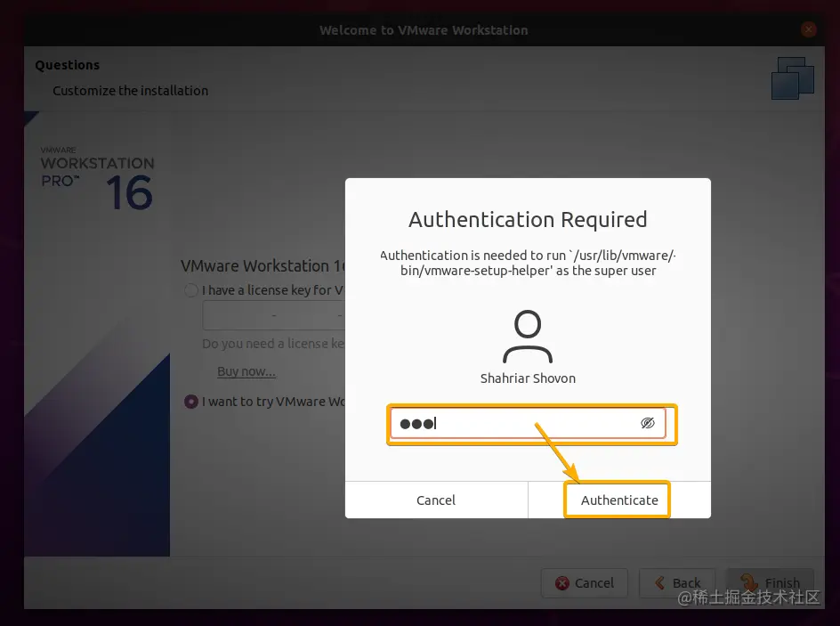Click the red cancel icon on wizard Cancel button
The image size is (840, 626).
coord(564,583)
